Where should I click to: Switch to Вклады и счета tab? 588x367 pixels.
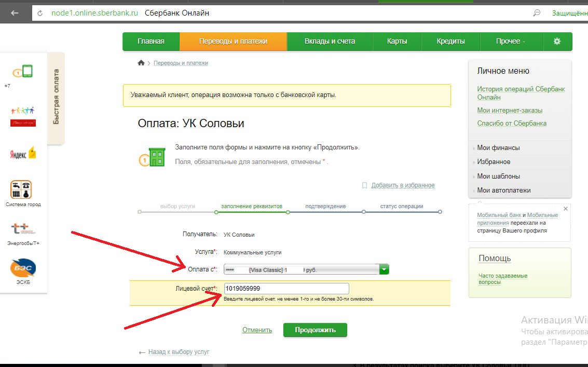(330, 42)
